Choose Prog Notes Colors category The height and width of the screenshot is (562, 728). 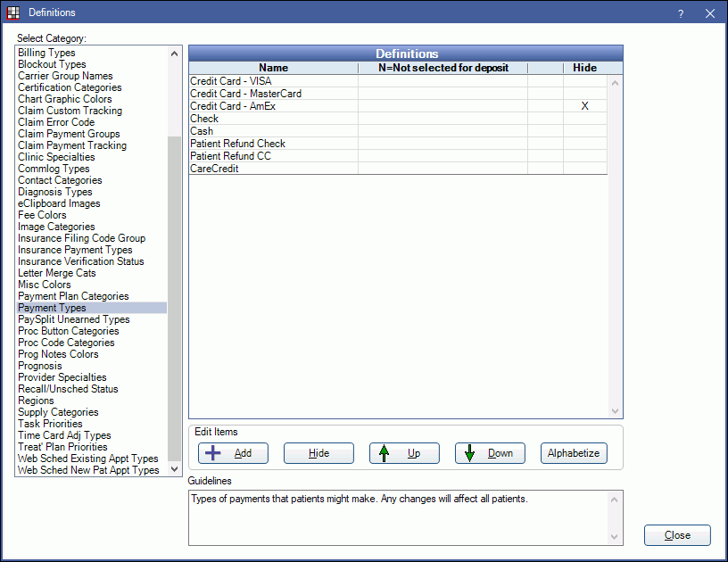92,354
